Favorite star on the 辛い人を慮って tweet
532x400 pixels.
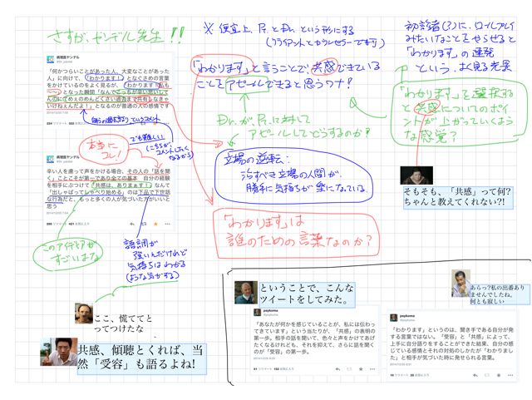[155, 224]
